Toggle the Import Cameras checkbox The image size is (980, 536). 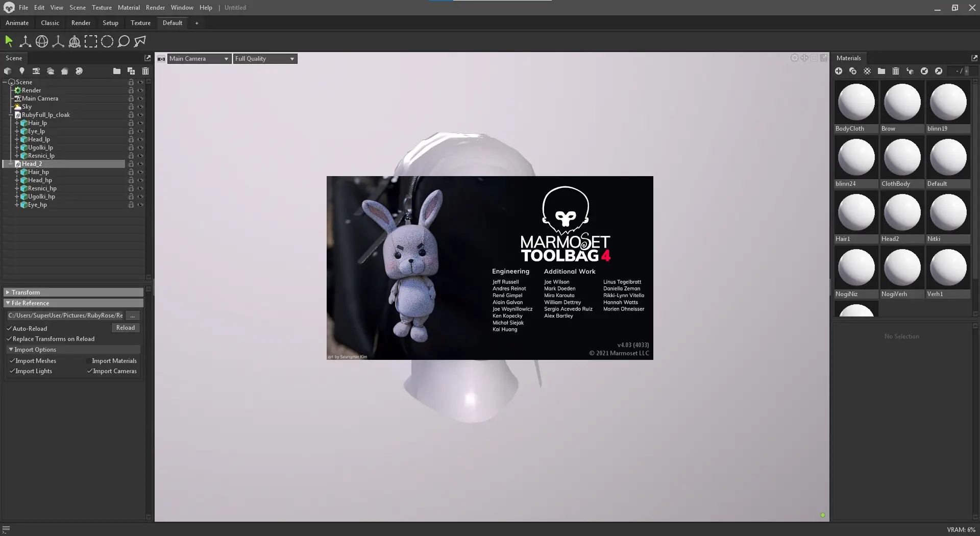tap(90, 371)
